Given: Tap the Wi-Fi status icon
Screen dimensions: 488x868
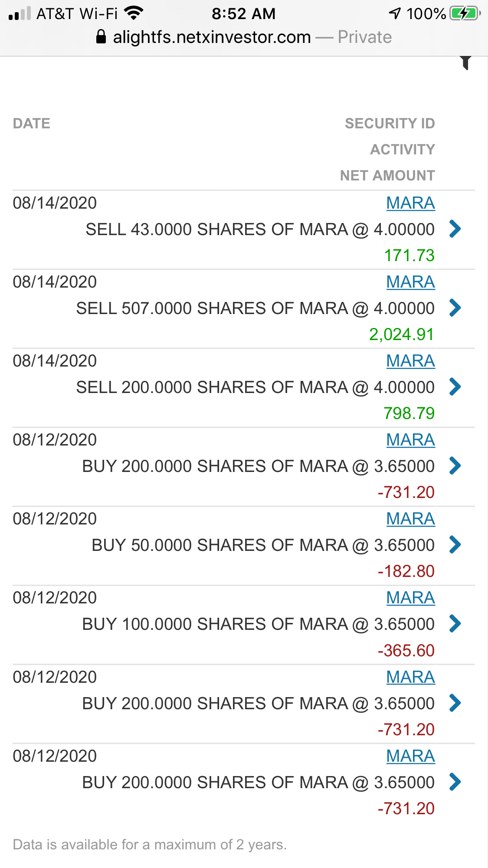Looking at the screenshot, I should (133, 13).
